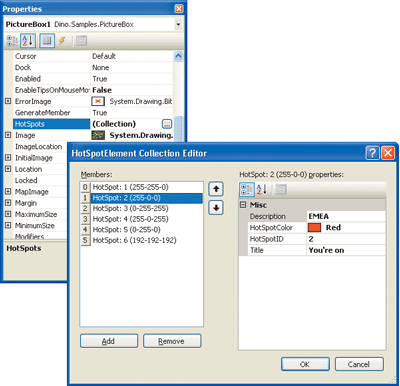Click Alphabetical icon in Collection Editor property grid
Viewport: 400px width, 386px height.
[x=262, y=190]
